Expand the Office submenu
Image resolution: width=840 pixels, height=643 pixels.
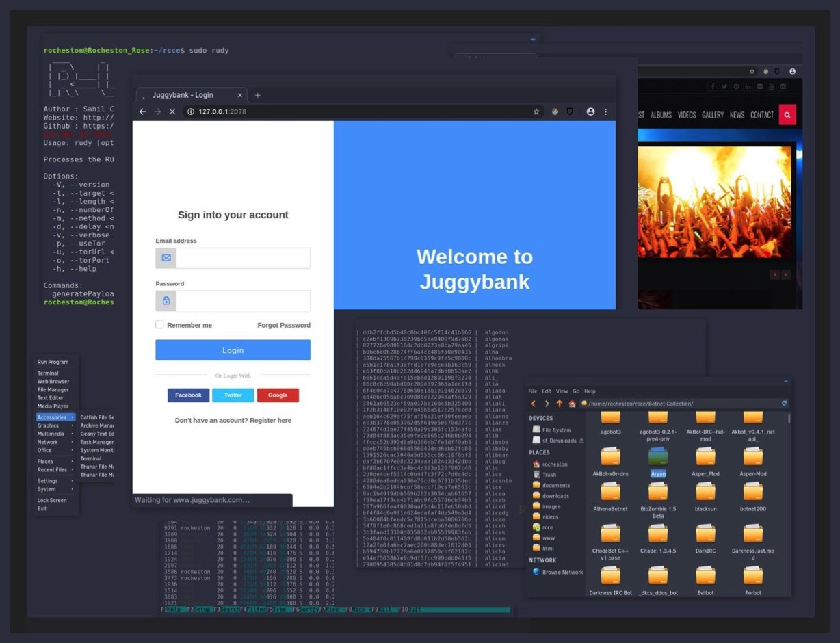click(x=55, y=450)
